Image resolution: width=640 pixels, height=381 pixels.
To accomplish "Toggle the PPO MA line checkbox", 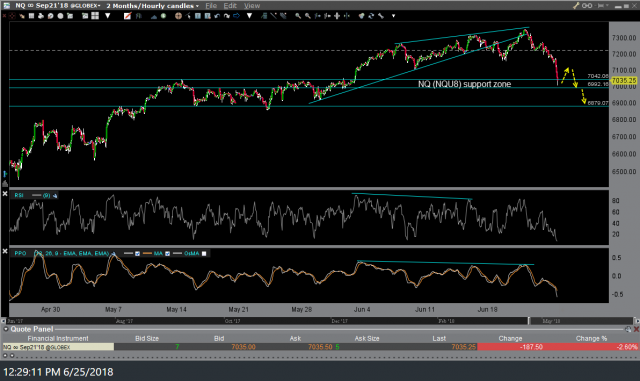I will pyautogui.click(x=167, y=254).
